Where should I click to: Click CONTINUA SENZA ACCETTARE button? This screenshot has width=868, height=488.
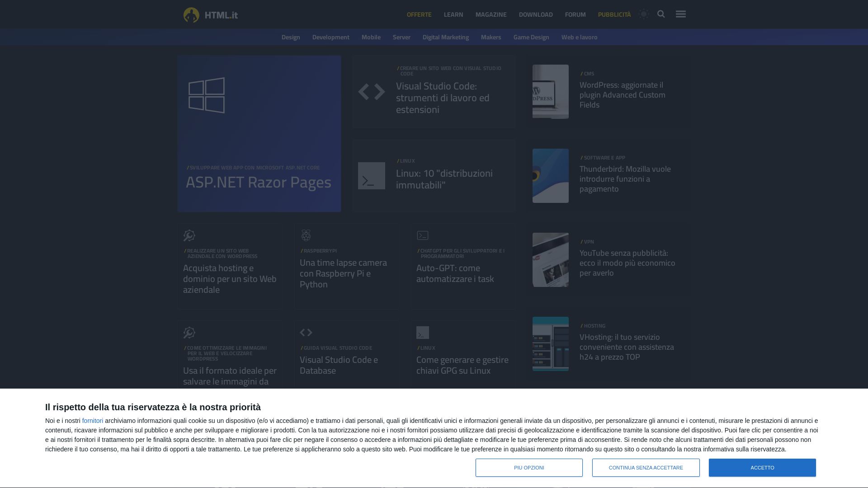646,468
